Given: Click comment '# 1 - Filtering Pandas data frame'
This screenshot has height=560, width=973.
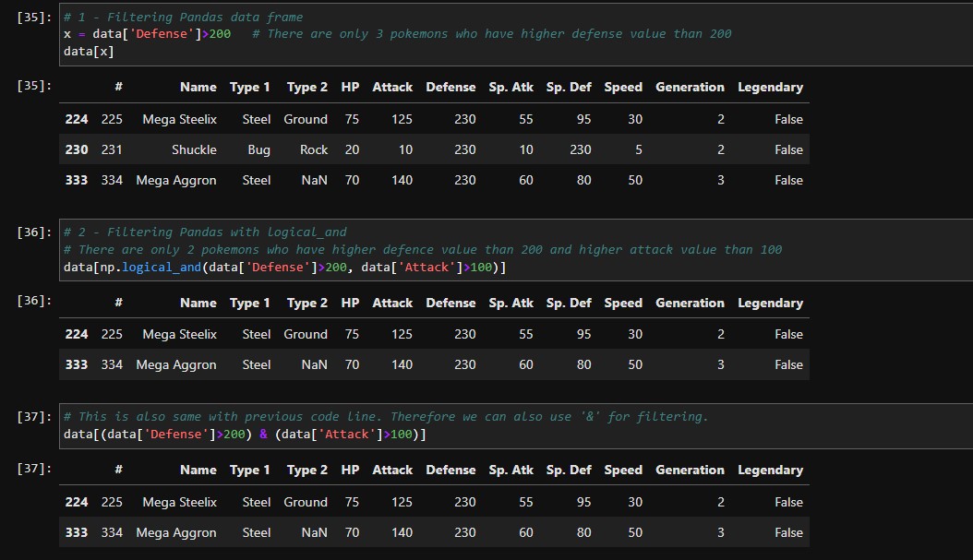Looking at the screenshot, I should [183, 18].
